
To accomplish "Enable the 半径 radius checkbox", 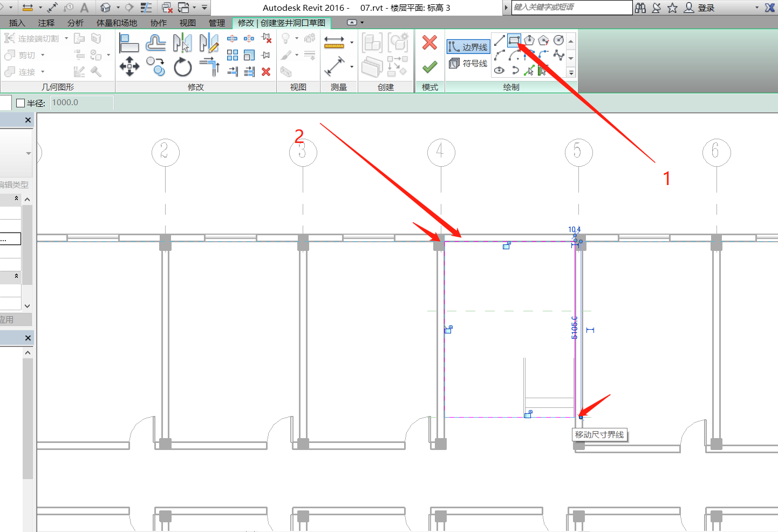I will [x=21, y=103].
